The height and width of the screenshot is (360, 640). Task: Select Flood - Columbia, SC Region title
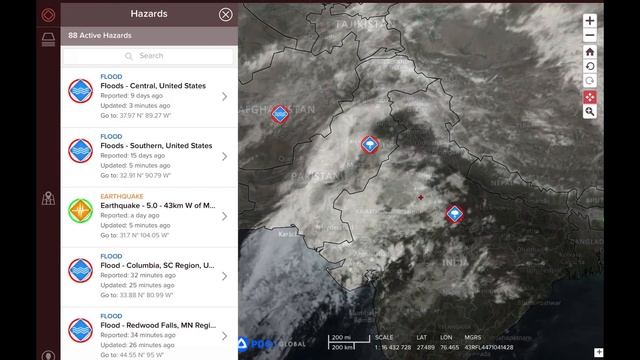pyautogui.click(x=157, y=265)
